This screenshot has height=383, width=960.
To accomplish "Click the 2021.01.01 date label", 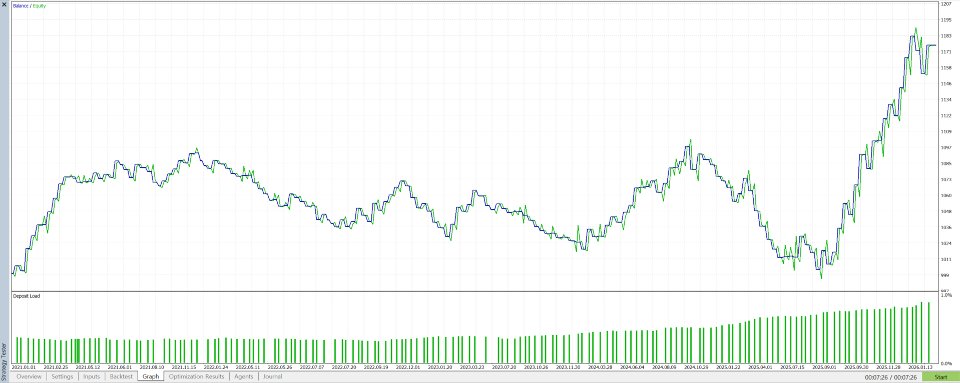I will click(x=24, y=368).
